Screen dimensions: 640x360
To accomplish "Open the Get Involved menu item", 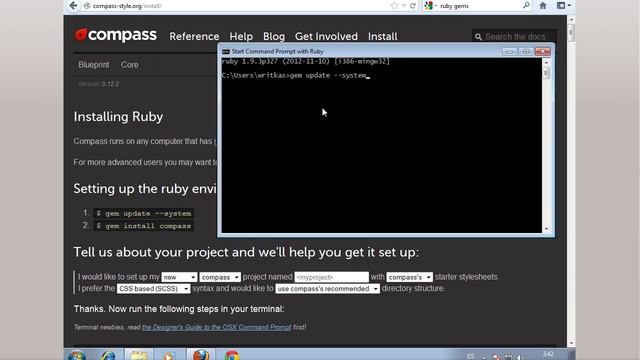I will pyautogui.click(x=326, y=36).
